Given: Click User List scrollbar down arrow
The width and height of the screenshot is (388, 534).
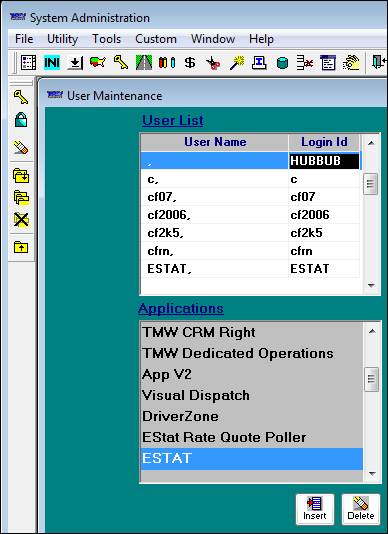Looking at the screenshot, I should pos(371,286).
